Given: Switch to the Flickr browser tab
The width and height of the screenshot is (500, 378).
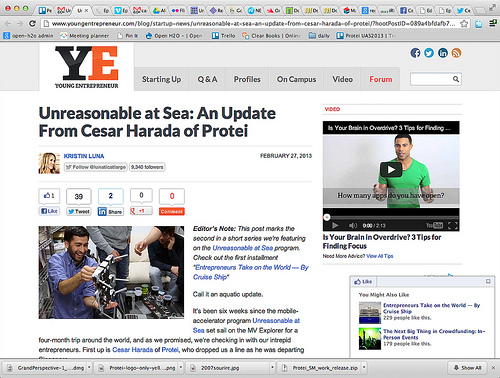Looking at the screenshot, I should pos(178,11).
